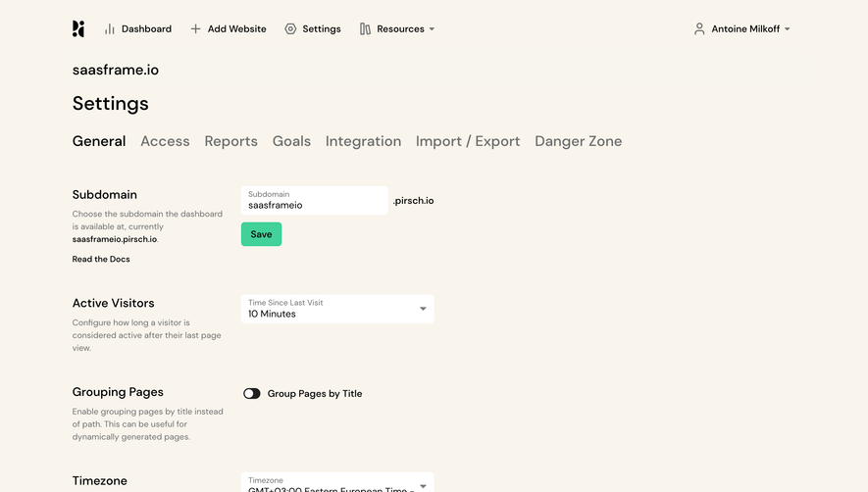Toggle Group Pages by Title switch
Screen dimensions: 868x492
click(x=252, y=393)
